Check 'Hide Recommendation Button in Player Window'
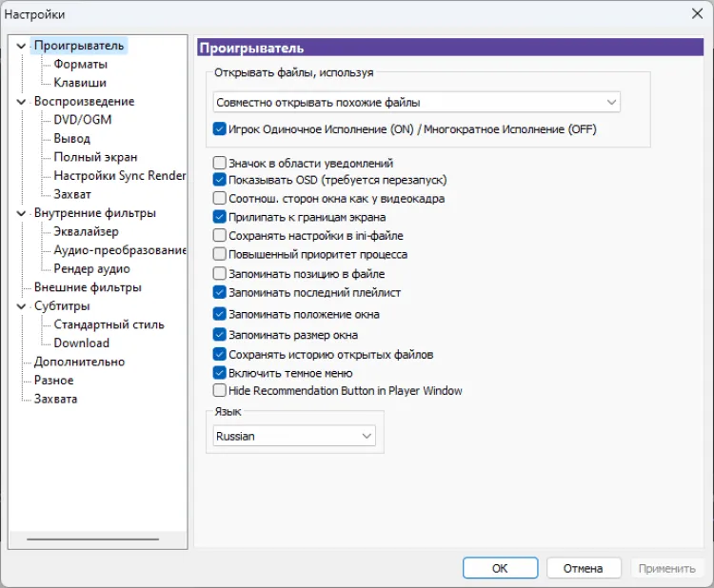The image size is (714, 588). tap(220, 390)
